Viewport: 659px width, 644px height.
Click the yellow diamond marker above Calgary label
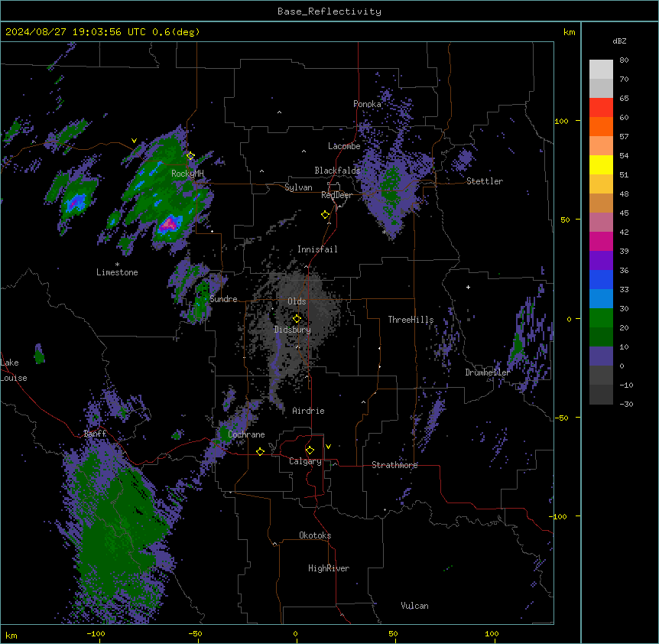(310, 450)
